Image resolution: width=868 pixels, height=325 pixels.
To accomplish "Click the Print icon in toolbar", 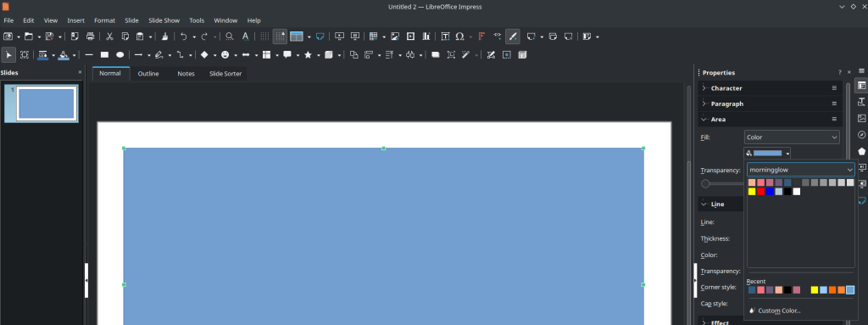I will [90, 36].
